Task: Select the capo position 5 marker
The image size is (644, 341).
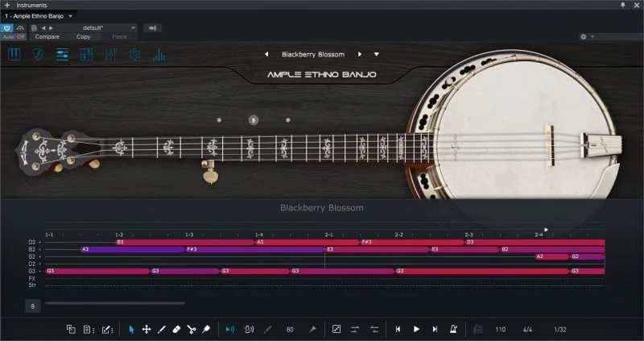Action: pos(254,120)
